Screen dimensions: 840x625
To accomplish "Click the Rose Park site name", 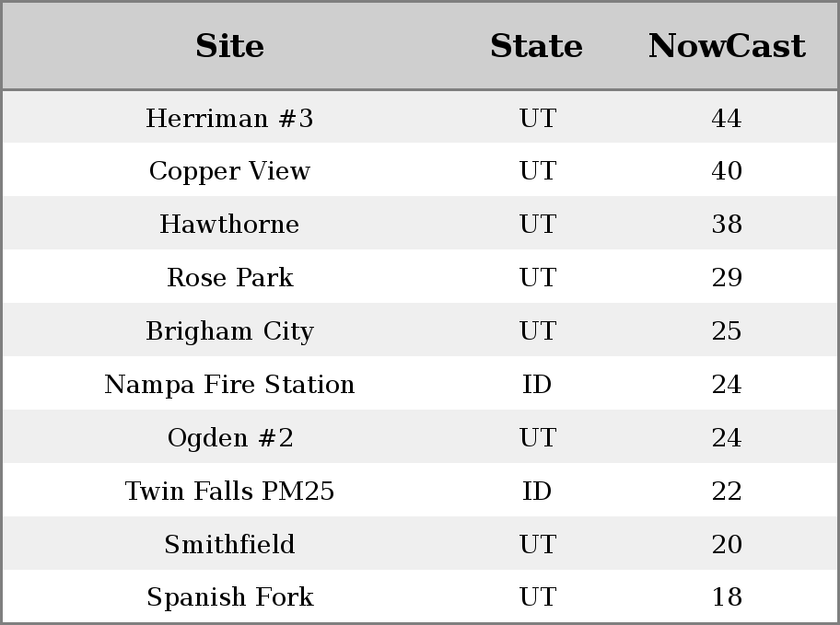I will [229, 277].
